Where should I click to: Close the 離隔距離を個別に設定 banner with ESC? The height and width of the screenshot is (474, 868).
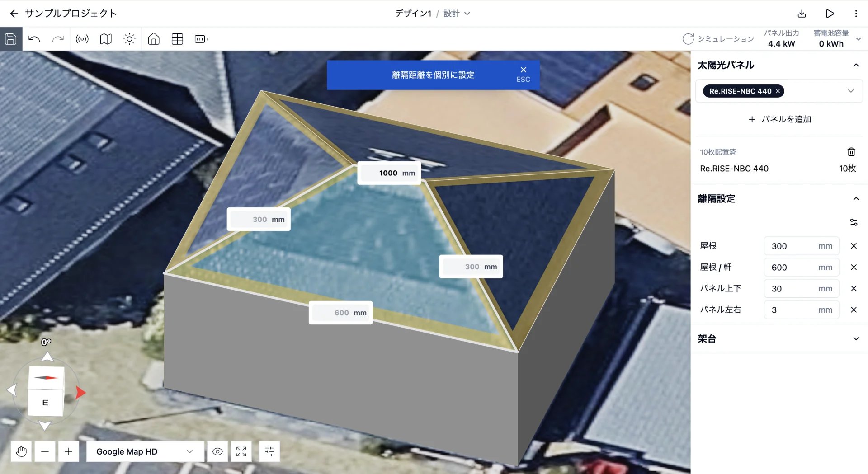[523, 75]
